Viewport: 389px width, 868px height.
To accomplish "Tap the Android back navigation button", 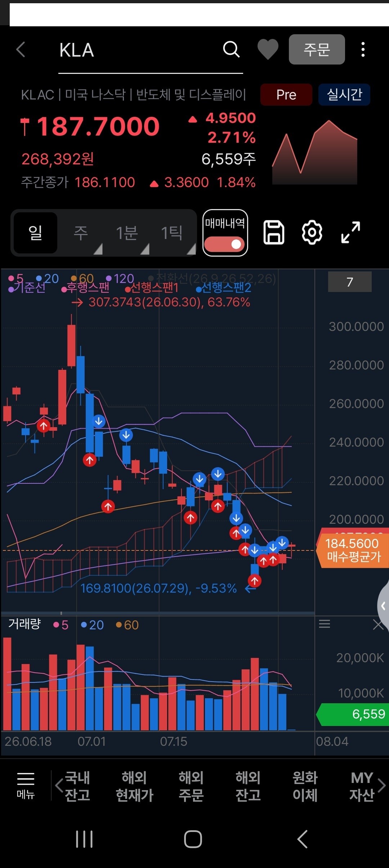I will click(303, 839).
